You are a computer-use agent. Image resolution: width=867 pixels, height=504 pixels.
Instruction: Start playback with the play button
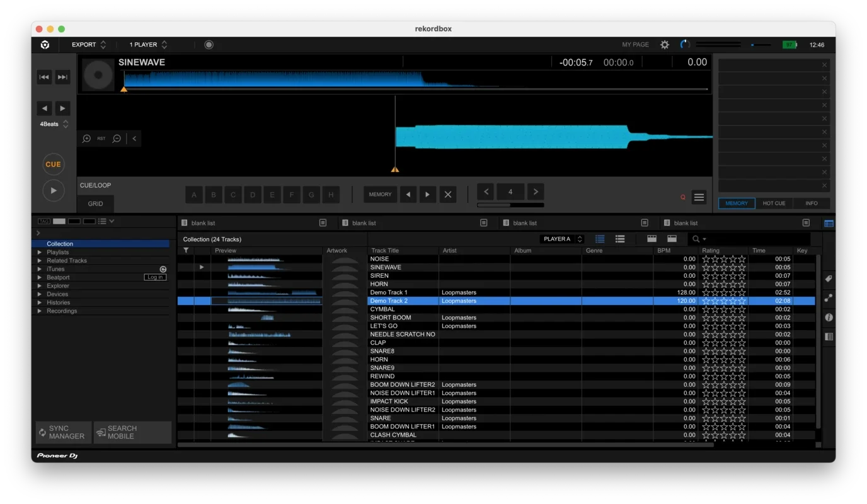[x=54, y=190]
